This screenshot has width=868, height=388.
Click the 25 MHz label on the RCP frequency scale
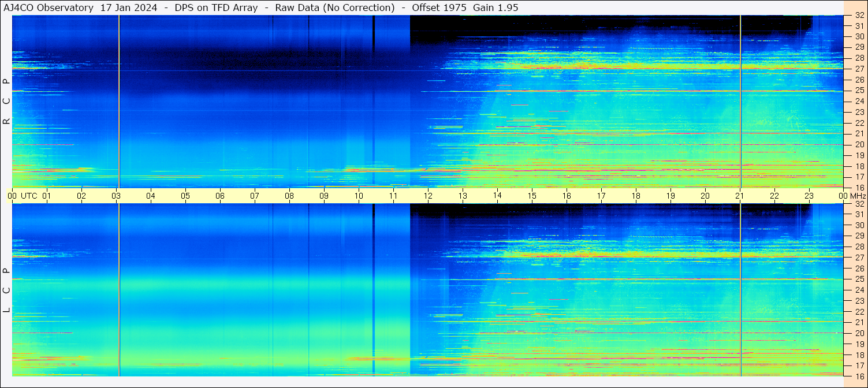tap(859, 91)
